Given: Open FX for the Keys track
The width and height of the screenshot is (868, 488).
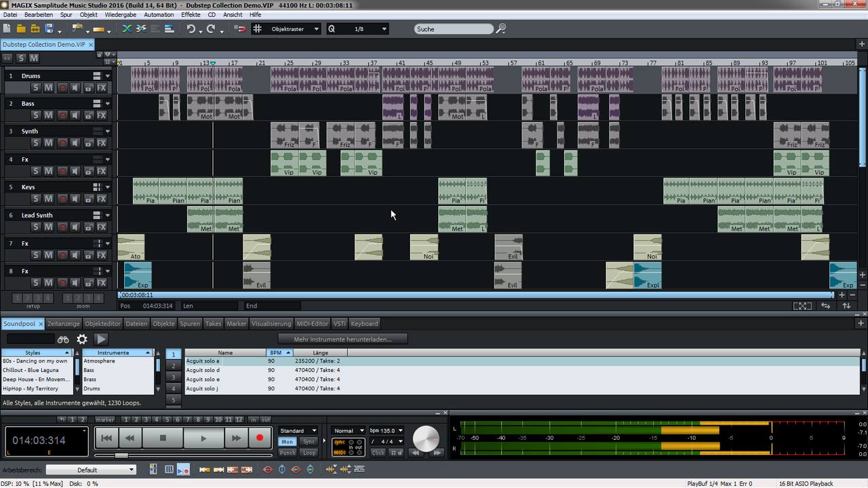Looking at the screenshot, I should tap(101, 199).
